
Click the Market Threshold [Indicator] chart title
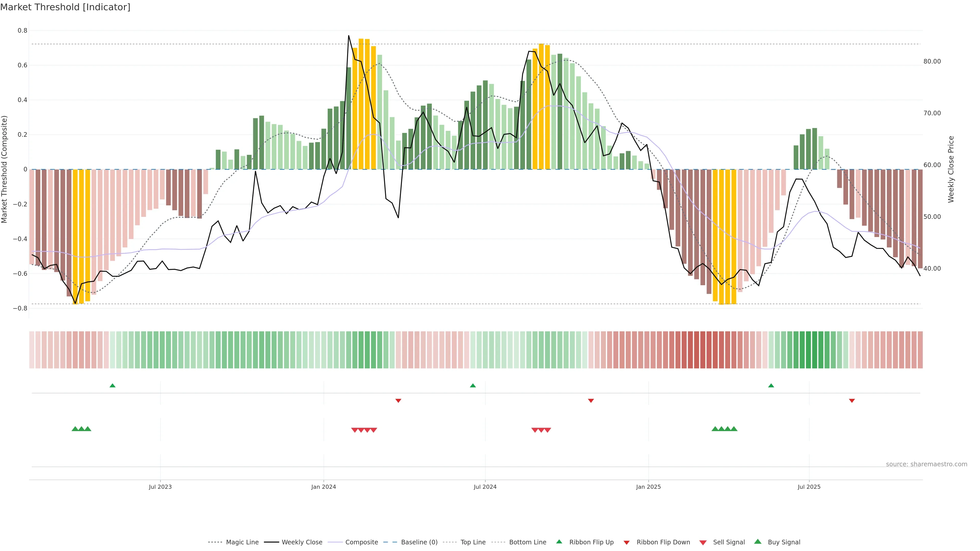point(65,7)
